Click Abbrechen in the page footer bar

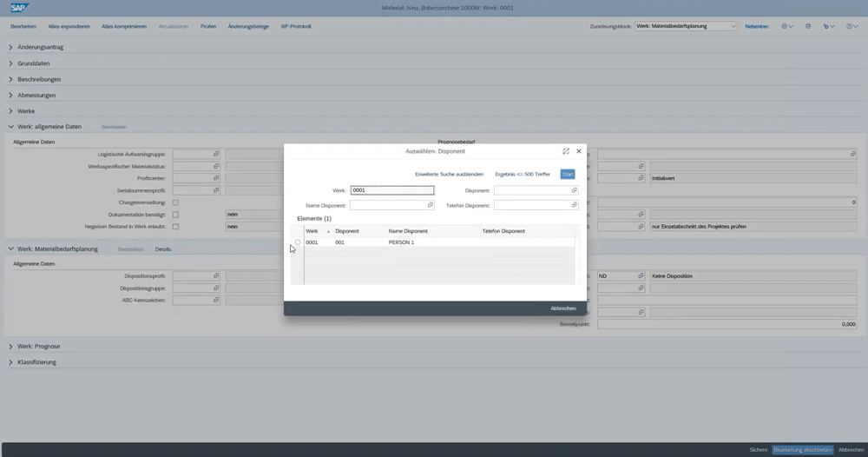(851, 450)
